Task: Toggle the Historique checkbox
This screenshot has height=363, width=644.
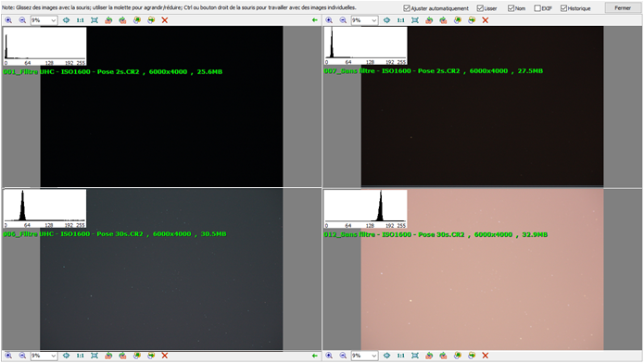Action: (x=563, y=8)
